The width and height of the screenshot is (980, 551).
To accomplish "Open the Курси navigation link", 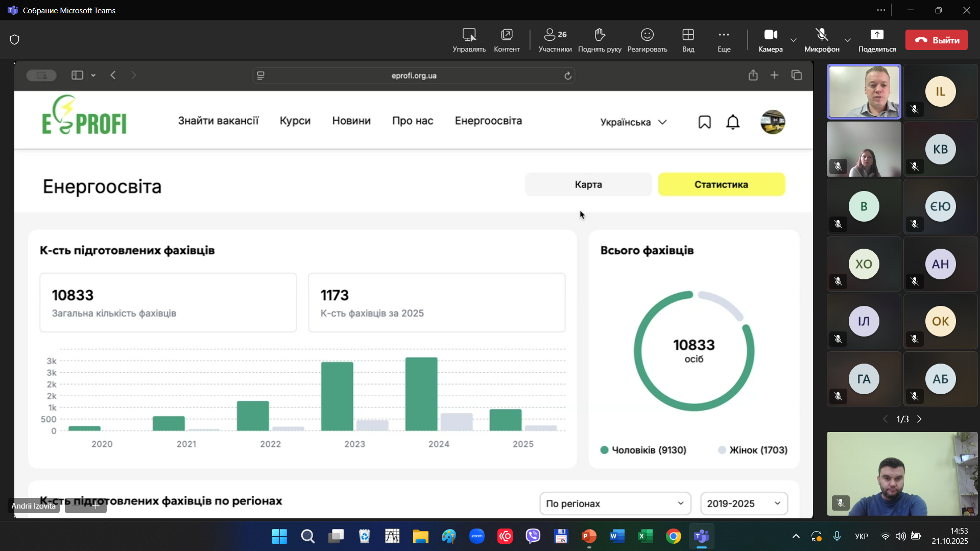I will 295,121.
